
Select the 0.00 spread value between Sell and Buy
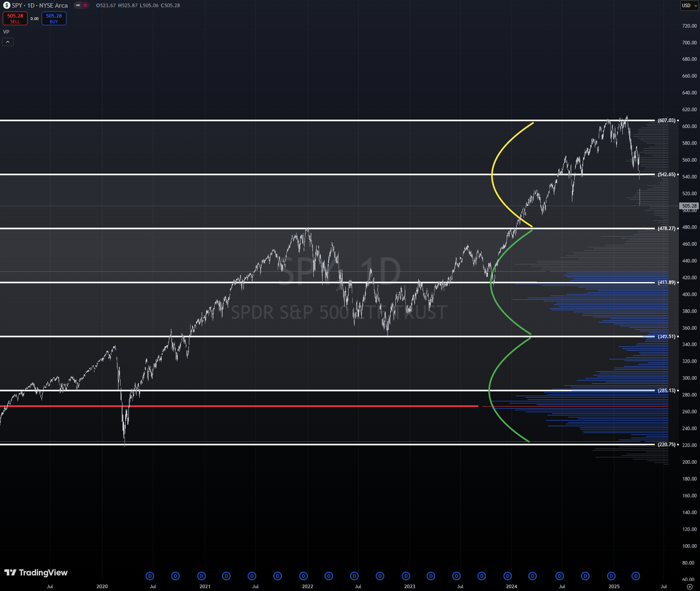point(35,19)
